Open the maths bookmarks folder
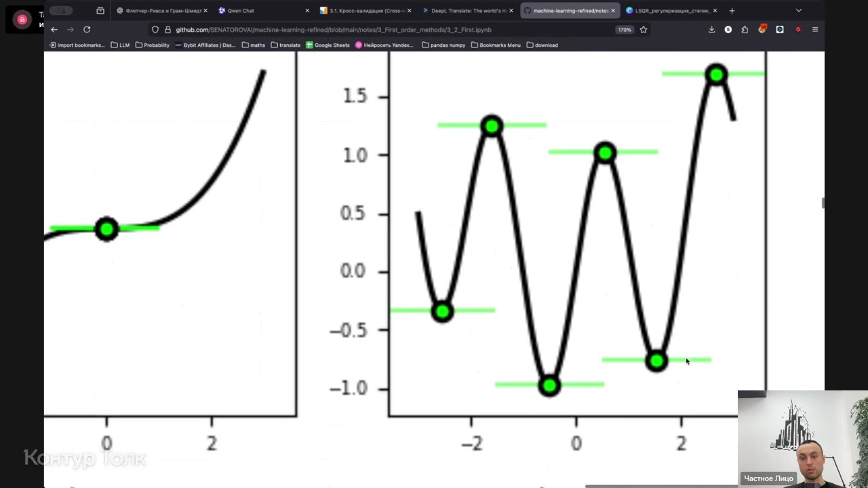The image size is (868, 488). click(x=254, y=45)
